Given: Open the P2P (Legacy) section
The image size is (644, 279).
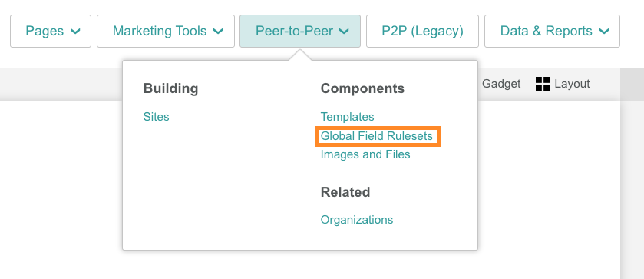Looking at the screenshot, I should coord(422,32).
